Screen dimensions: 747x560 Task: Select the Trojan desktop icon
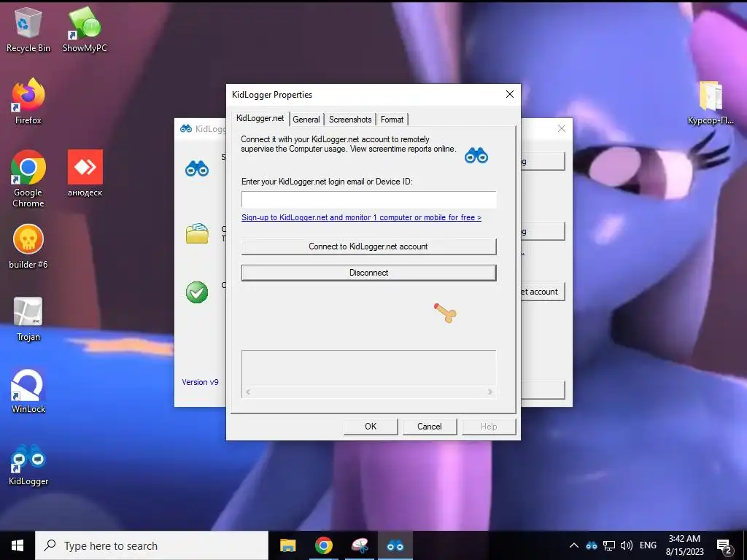pyautogui.click(x=28, y=318)
